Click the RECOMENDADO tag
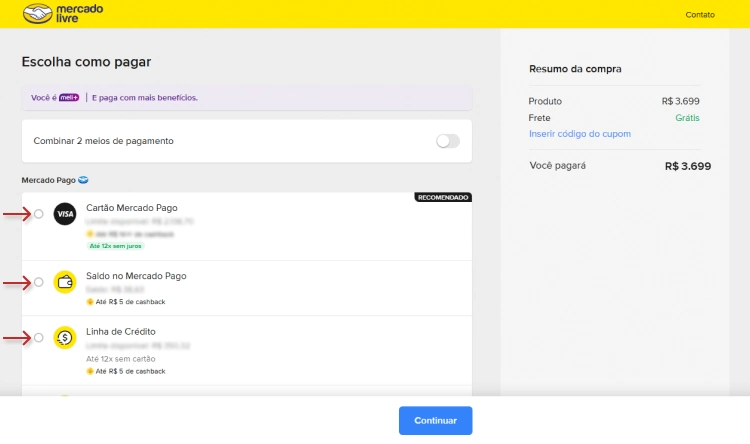 pyautogui.click(x=443, y=197)
